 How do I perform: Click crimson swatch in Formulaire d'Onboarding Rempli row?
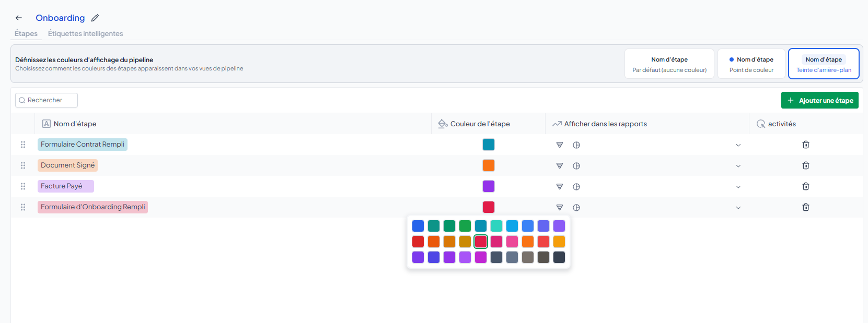489,207
